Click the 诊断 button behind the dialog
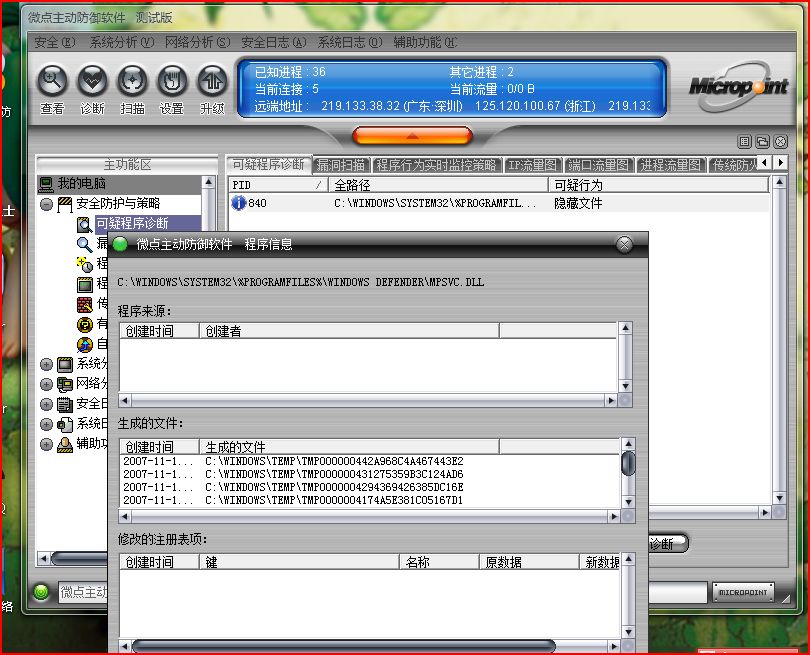 coord(667,543)
